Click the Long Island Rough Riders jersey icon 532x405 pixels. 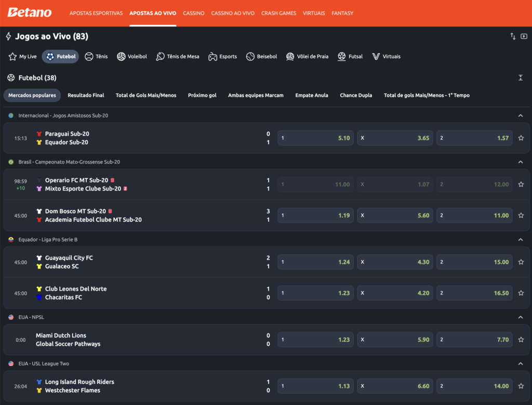tap(39, 382)
